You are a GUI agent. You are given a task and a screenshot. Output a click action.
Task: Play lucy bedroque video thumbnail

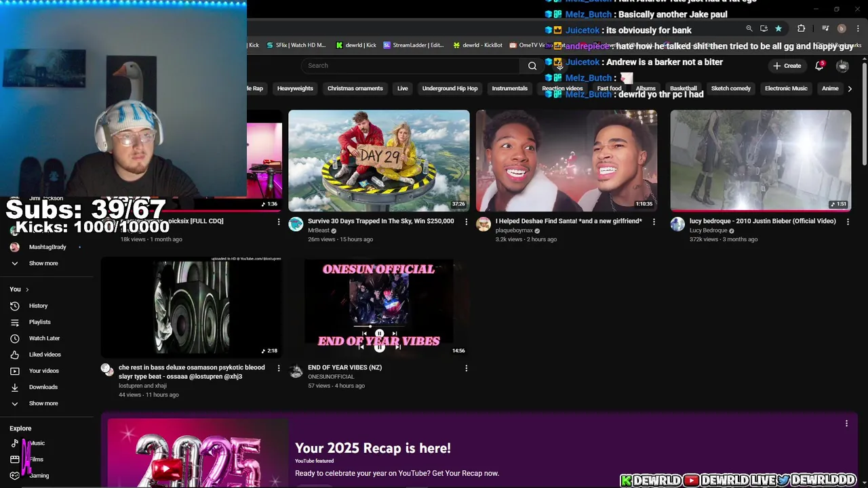click(761, 161)
